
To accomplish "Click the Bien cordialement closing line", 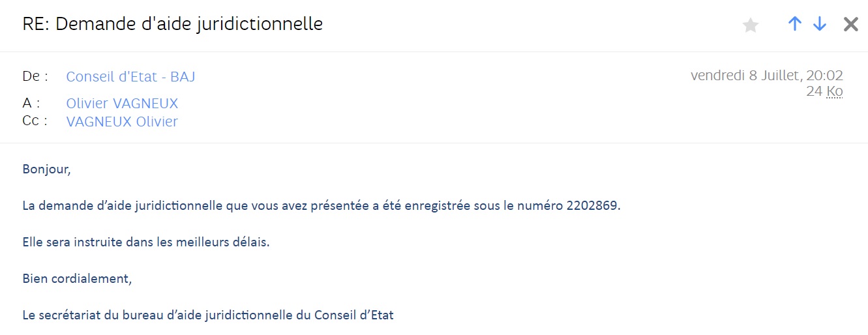I will pyautogui.click(x=77, y=279).
